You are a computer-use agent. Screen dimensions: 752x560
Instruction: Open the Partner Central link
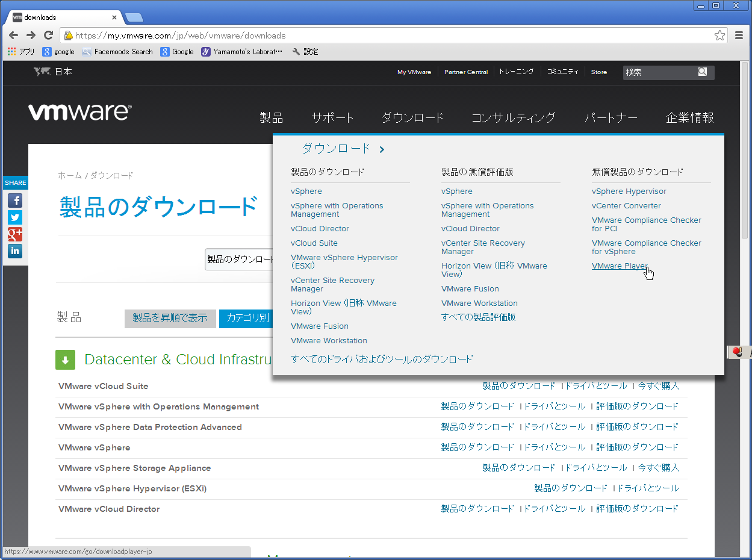tap(466, 72)
